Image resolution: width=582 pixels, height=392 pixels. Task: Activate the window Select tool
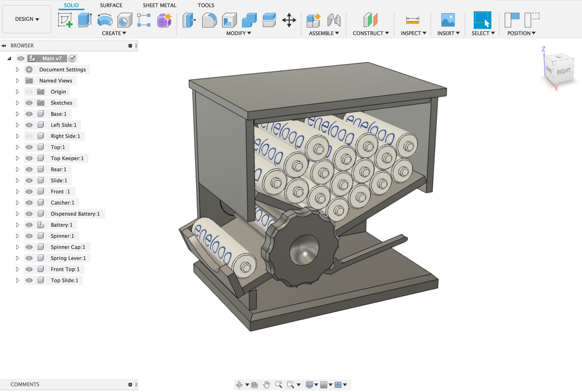482,20
